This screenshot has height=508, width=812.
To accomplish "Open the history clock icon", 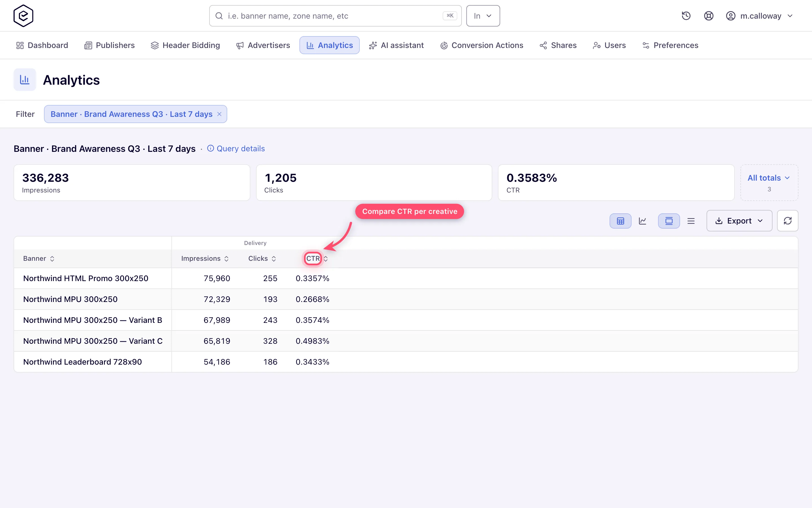I will (x=686, y=16).
